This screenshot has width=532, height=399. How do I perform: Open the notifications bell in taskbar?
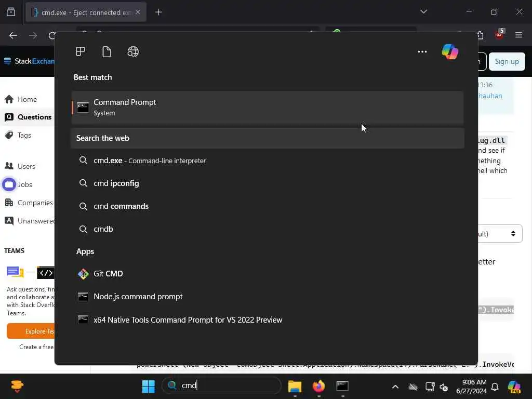495,387
